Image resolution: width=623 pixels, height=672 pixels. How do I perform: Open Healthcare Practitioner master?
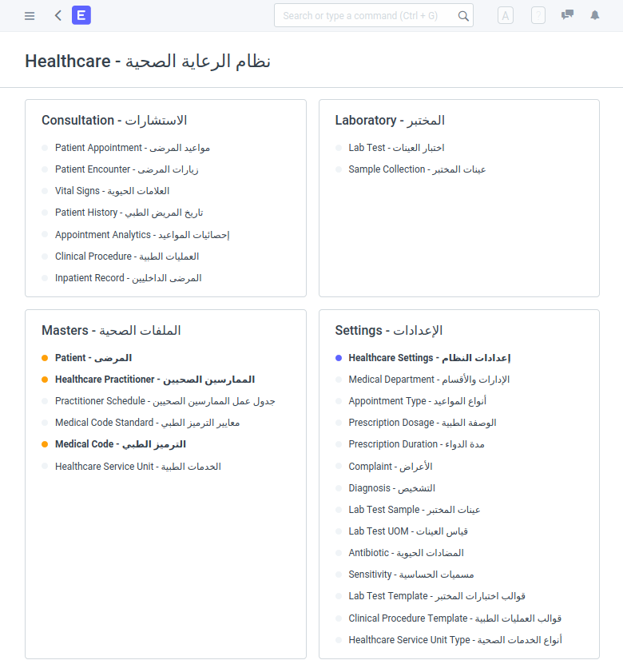pyautogui.click(x=155, y=380)
